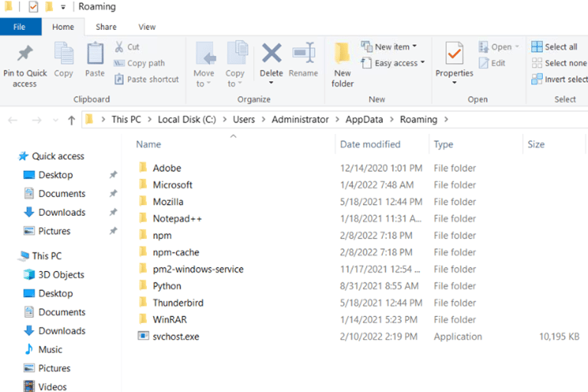
Task: Select the npm folder
Action: pos(162,236)
